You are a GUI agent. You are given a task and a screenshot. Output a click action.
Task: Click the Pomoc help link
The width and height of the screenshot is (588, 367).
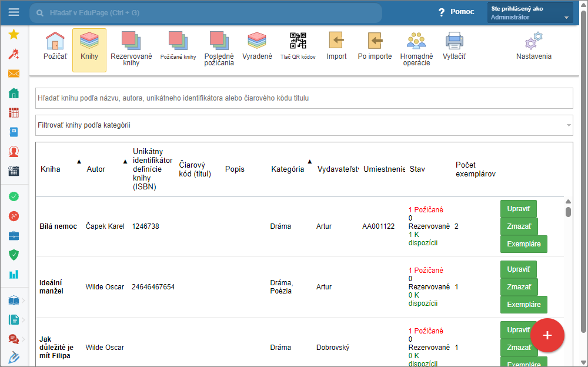click(456, 12)
